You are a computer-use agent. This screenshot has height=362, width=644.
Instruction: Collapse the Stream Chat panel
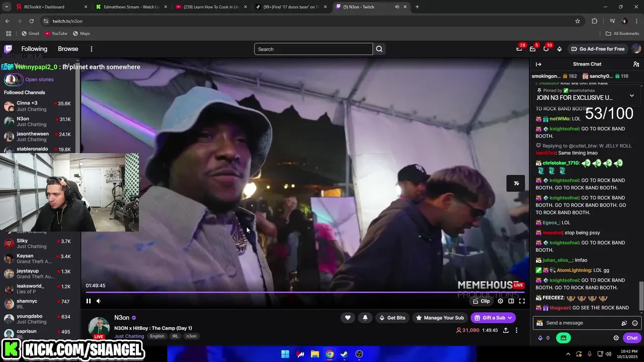pyautogui.click(x=538, y=64)
